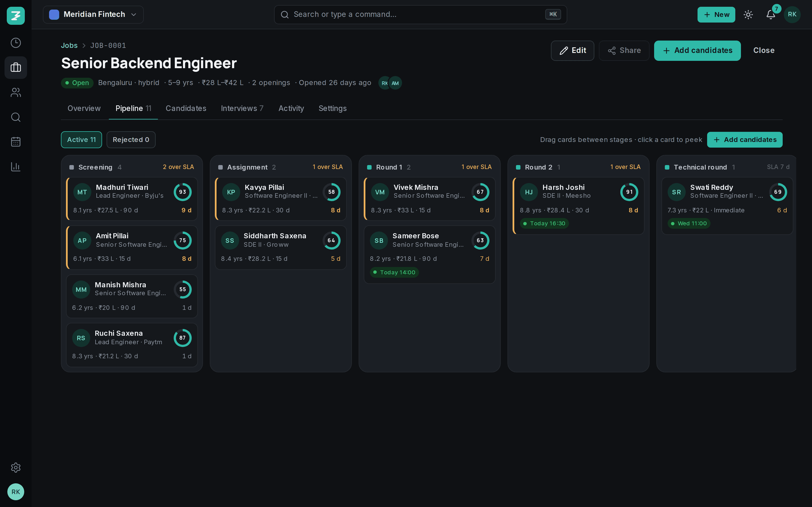Open the notifications bell icon

[x=771, y=14]
